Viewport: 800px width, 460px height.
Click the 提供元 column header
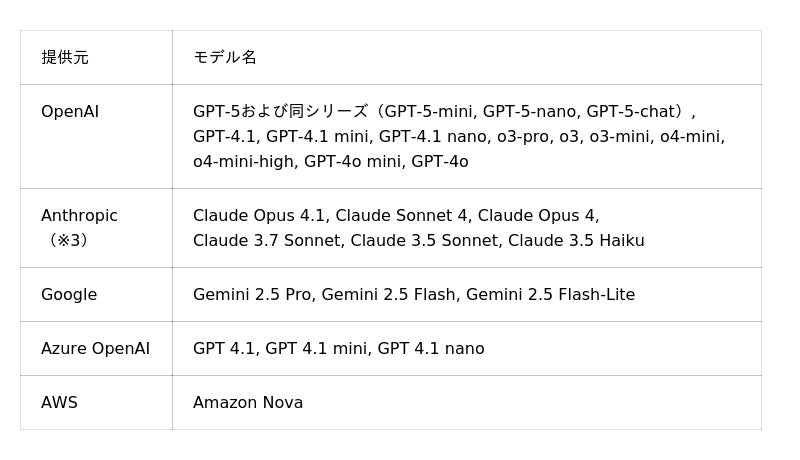click(65, 58)
